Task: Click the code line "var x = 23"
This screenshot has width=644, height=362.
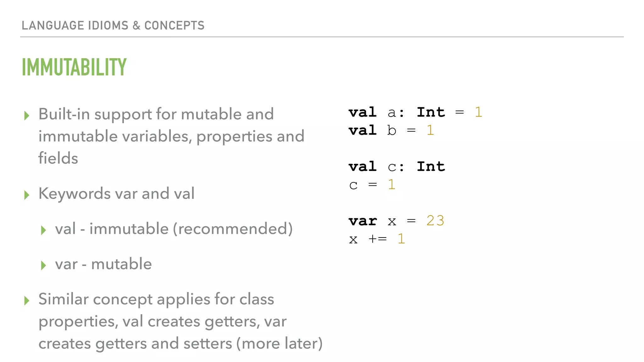Action: 396,221
